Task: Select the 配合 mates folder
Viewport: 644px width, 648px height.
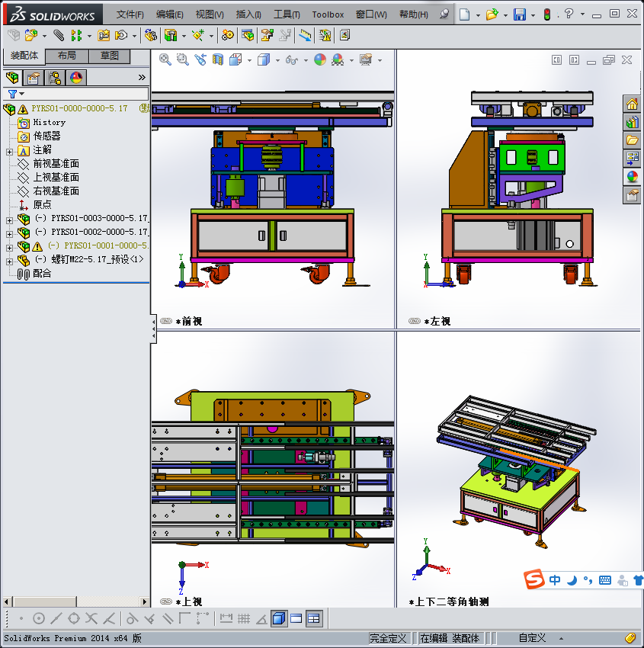Action: (x=42, y=273)
